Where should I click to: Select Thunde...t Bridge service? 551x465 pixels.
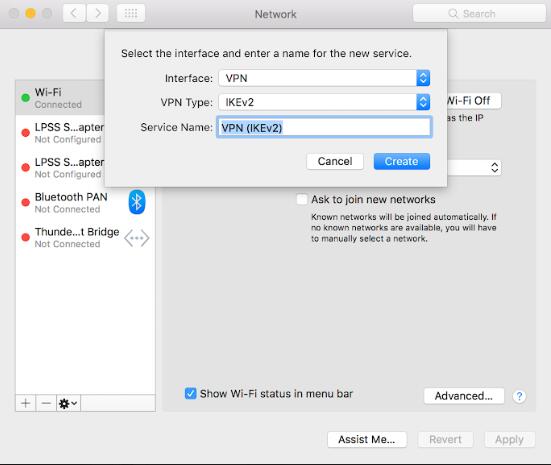(85, 238)
